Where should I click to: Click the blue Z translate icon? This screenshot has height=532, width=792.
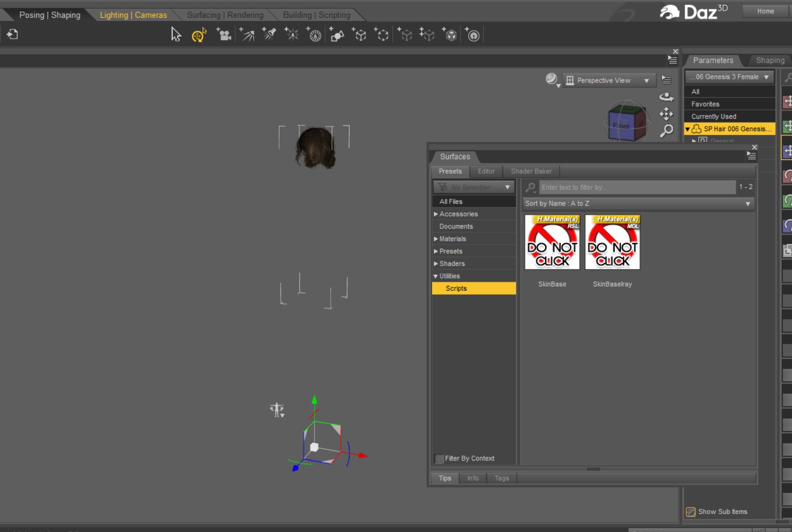pyautogui.click(x=787, y=151)
